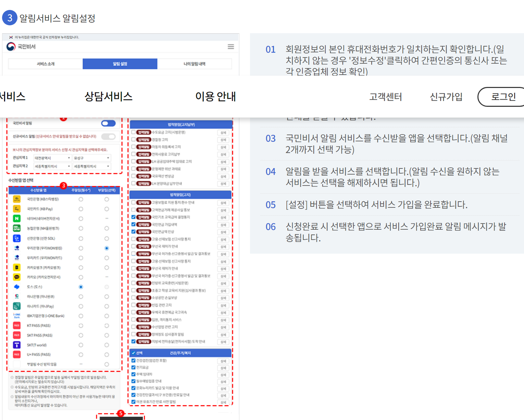Select 주알림 radio for 카카오뱅크
The width and height of the screenshot is (524, 420).
coord(81,267)
